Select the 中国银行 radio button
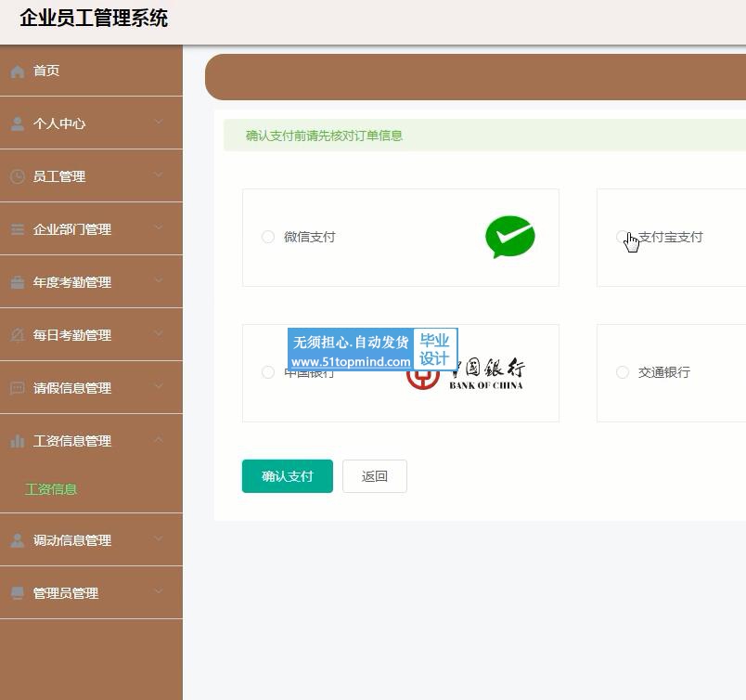This screenshot has height=700, width=746. tap(268, 372)
